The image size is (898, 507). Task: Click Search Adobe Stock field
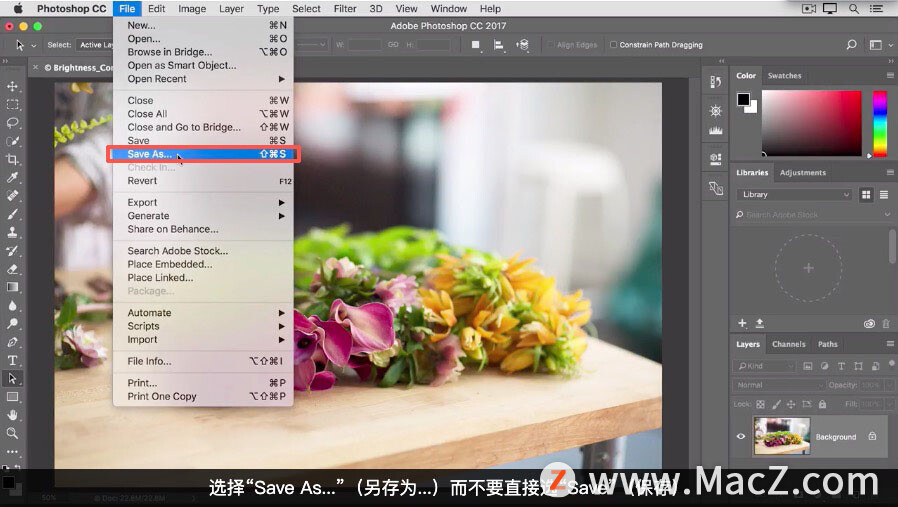coord(813,215)
